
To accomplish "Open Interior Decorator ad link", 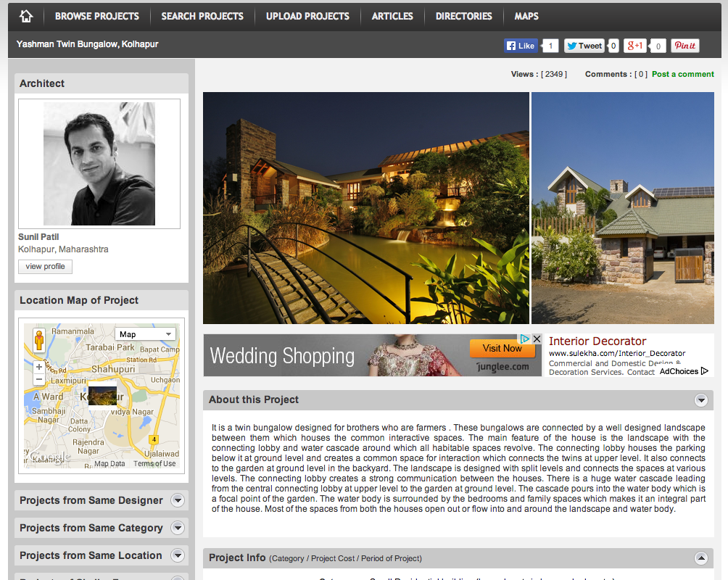I will point(597,341).
